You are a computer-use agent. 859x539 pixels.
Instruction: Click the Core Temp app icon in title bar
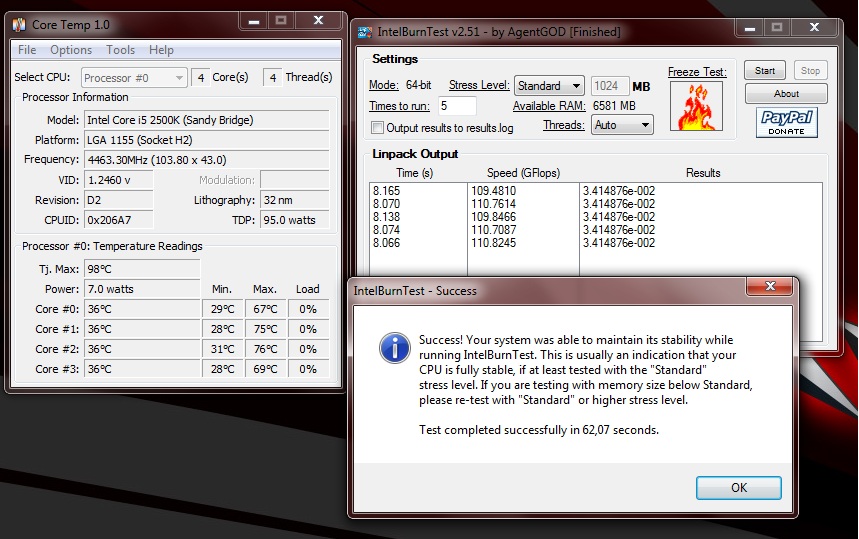(x=19, y=25)
